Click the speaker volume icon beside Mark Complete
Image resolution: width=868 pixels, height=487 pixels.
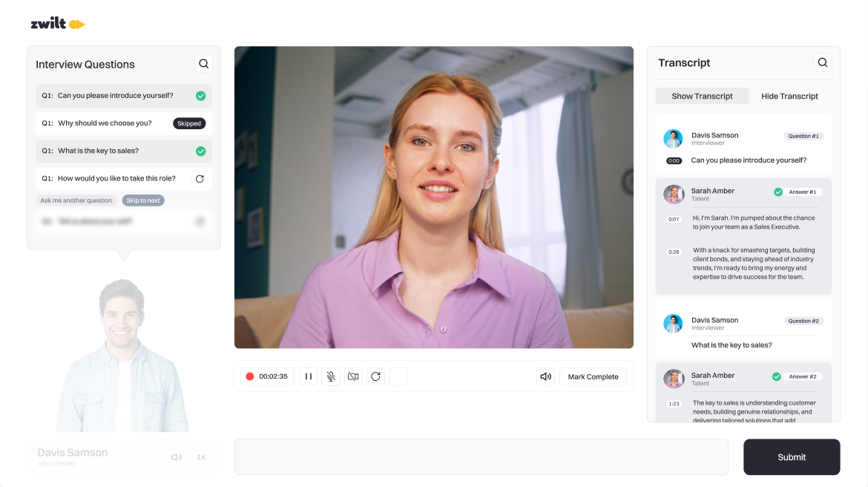(545, 376)
